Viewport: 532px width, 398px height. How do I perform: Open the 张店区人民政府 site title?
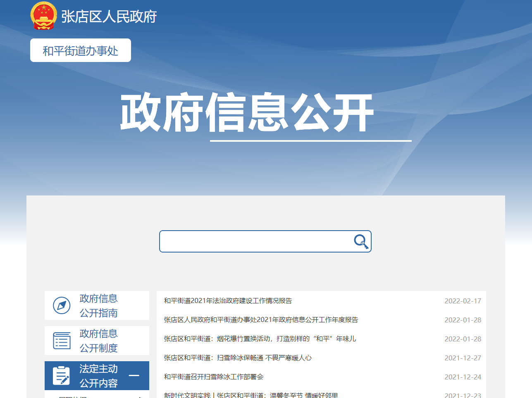tap(109, 17)
